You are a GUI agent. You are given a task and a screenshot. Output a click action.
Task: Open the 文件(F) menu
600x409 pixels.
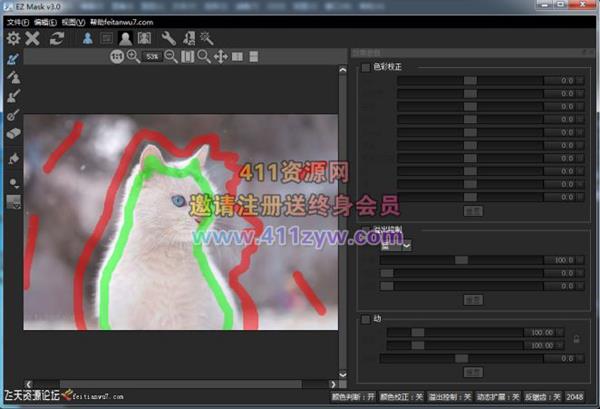17,20
